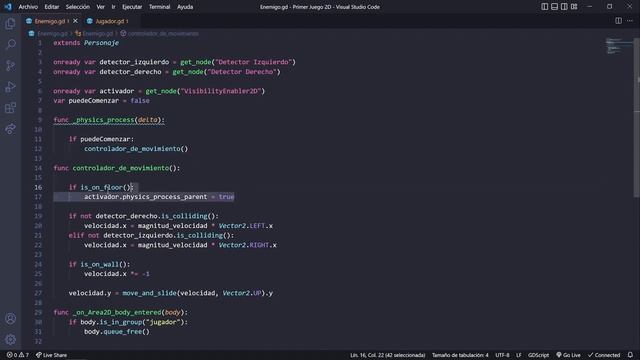Click puedeComenzar declaration on line 7
640x360 pixels.
(x=93, y=100)
